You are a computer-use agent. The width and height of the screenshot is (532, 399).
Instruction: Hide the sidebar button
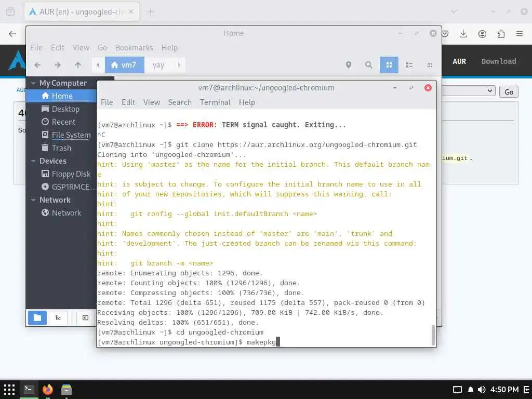[85, 318]
